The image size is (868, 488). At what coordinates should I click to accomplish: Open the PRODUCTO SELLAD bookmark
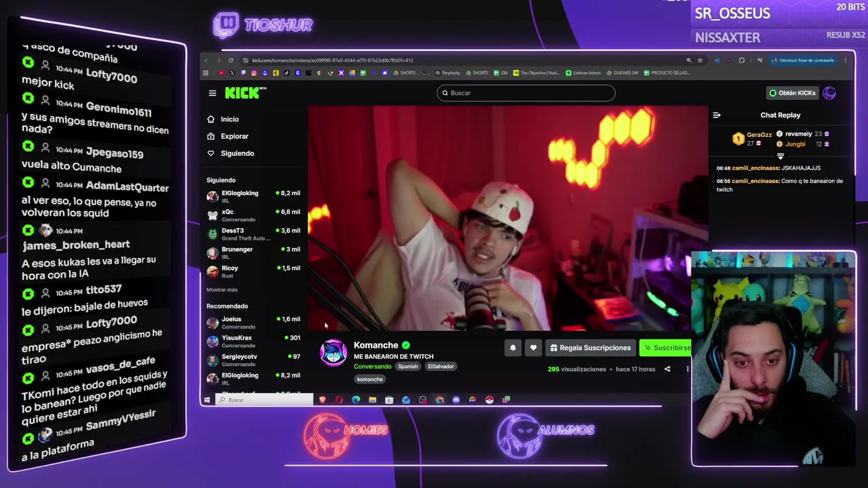(667, 73)
